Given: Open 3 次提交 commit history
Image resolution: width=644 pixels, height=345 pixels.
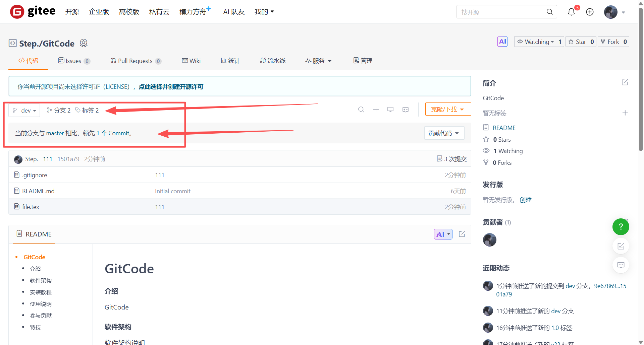Looking at the screenshot, I should [x=452, y=159].
